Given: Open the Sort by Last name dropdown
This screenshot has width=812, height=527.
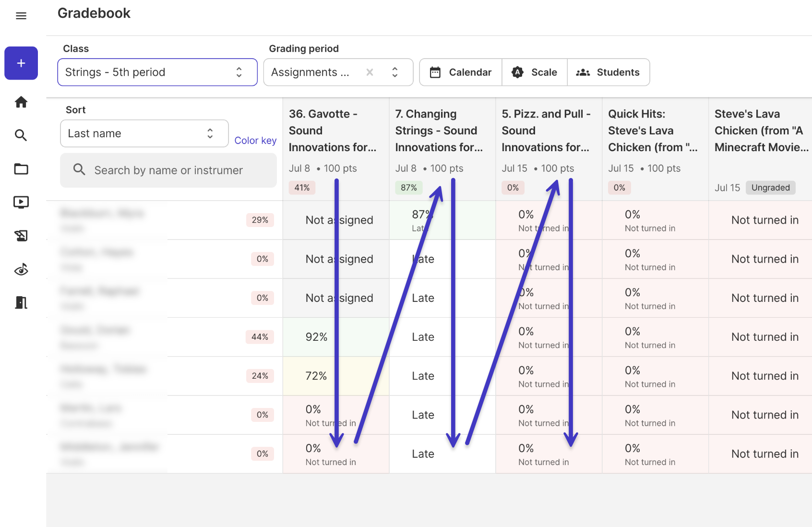Looking at the screenshot, I should coord(144,133).
